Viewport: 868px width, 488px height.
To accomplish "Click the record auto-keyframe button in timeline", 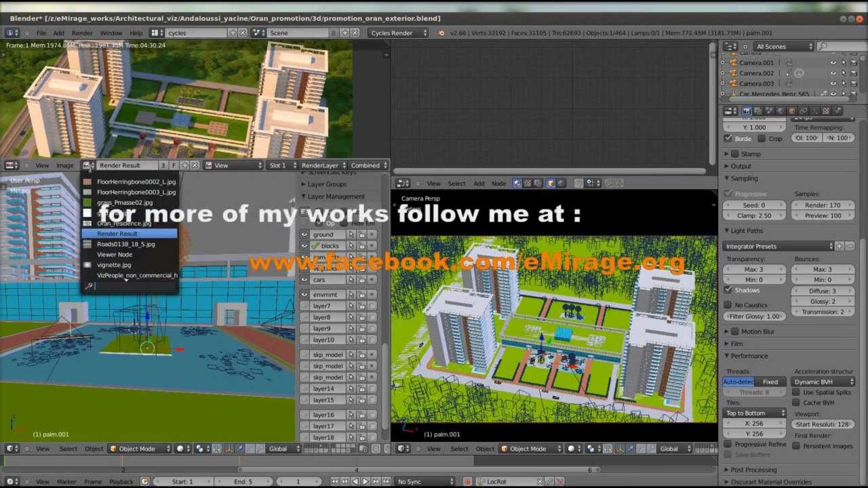I will click(467, 481).
